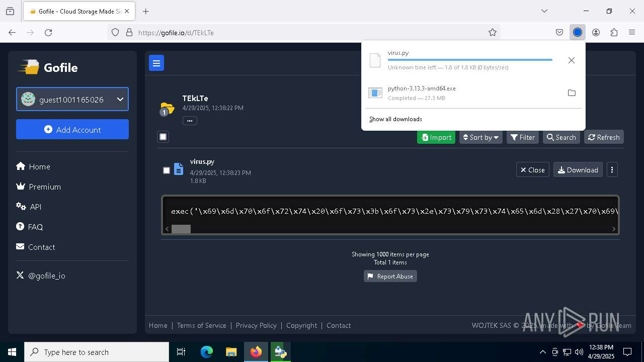Viewport: 644px width, 362px height.
Task: Click the TEkLTe folder icon
Action: coord(167,108)
